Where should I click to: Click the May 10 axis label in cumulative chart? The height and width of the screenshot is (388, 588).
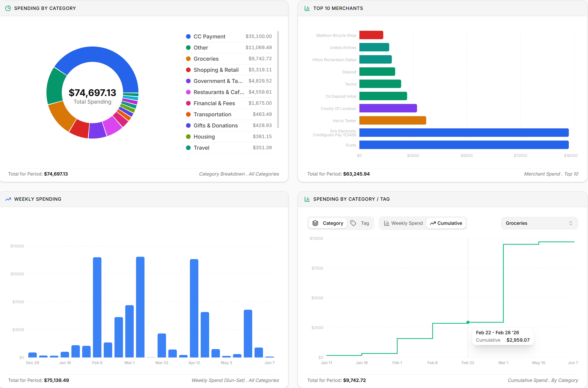coord(538,363)
